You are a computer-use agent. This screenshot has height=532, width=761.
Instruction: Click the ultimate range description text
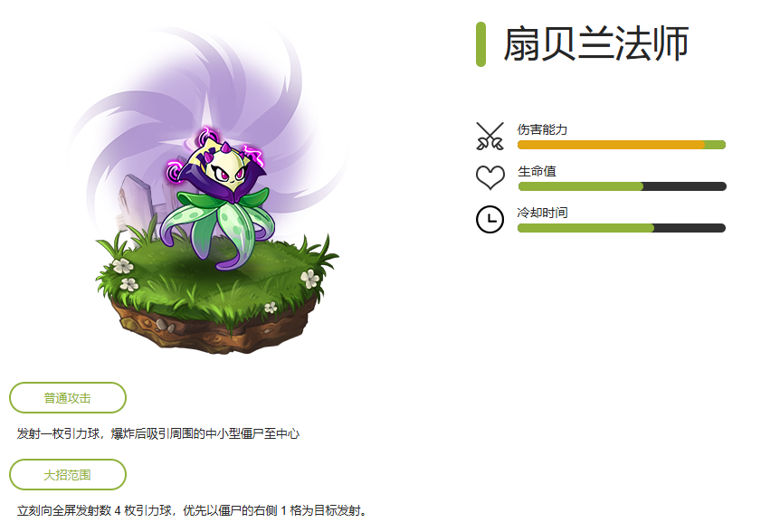pos(192,510)
